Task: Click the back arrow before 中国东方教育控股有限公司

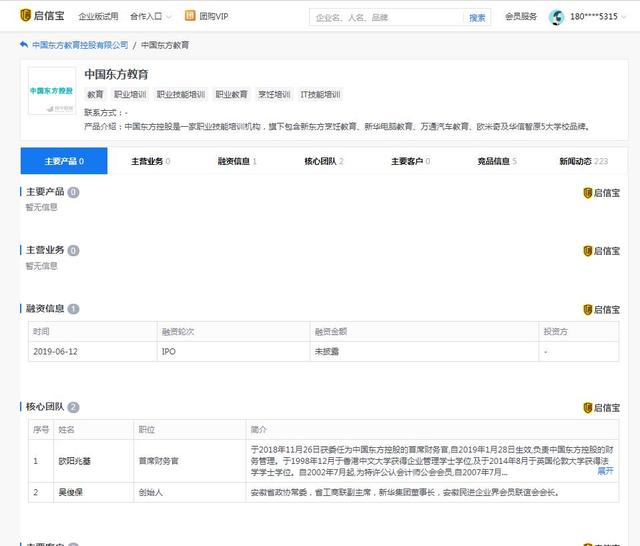Action: (x=24, y=46)
